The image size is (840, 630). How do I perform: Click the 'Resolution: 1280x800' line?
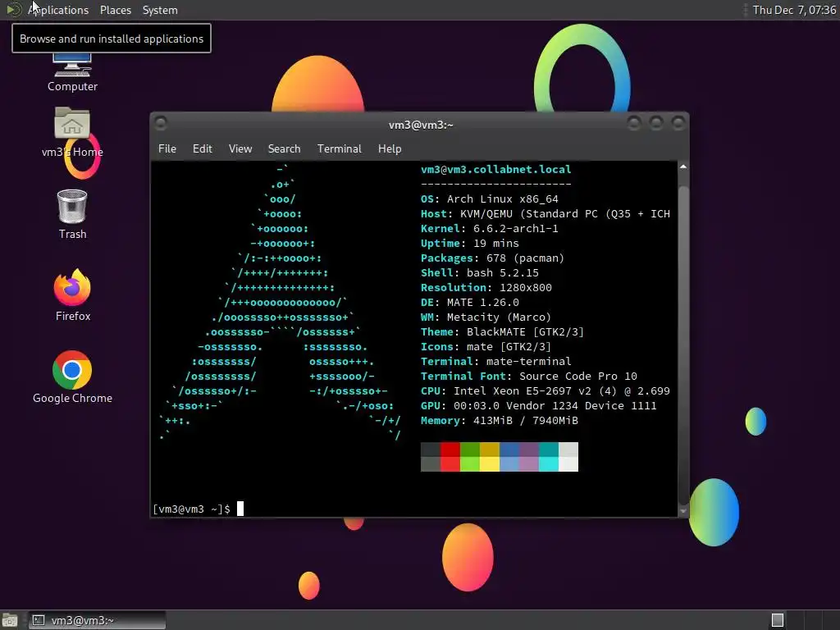coord(486,288)
